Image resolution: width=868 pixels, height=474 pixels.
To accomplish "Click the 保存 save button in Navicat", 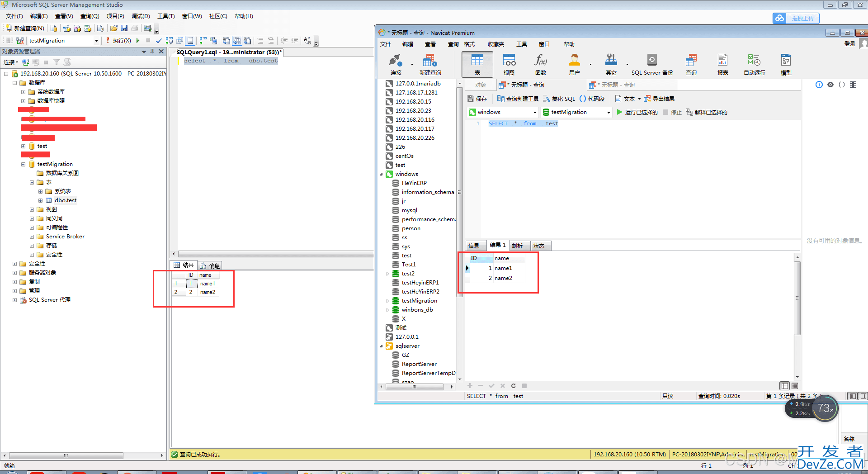I will click(477, 99).
